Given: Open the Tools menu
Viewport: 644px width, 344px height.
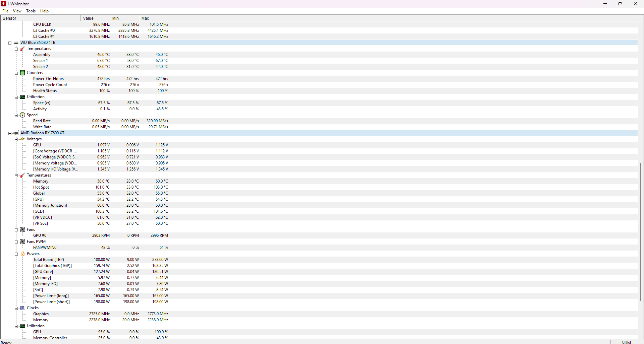Looking at the screenshot, I should tap(31, 11).
